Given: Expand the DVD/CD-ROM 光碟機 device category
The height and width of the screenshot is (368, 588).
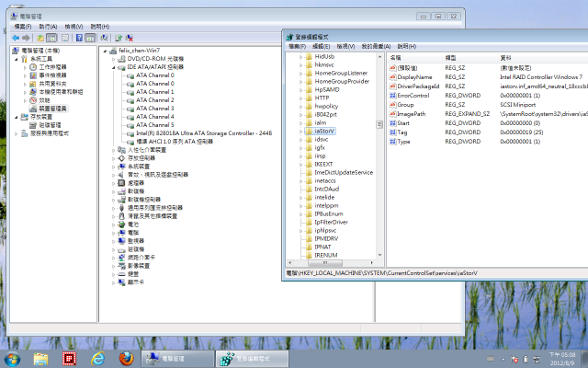Looking at the screenshot, I should coord(113,59).
